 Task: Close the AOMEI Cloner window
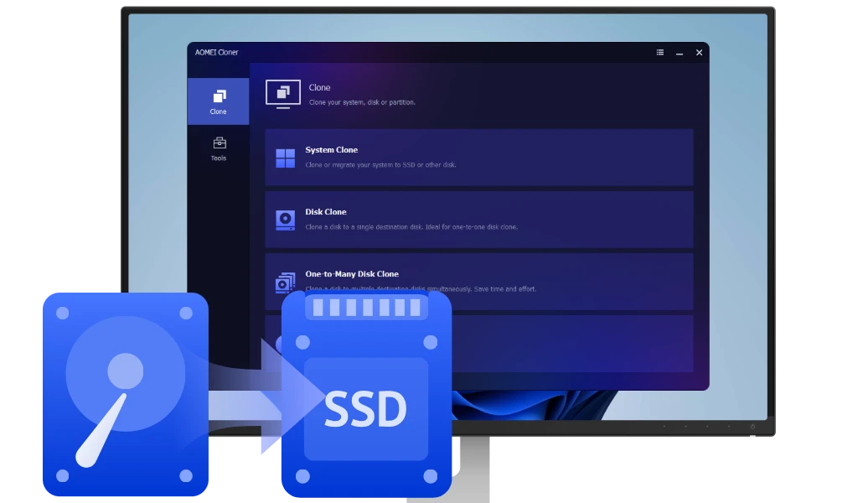coord(699,53)
